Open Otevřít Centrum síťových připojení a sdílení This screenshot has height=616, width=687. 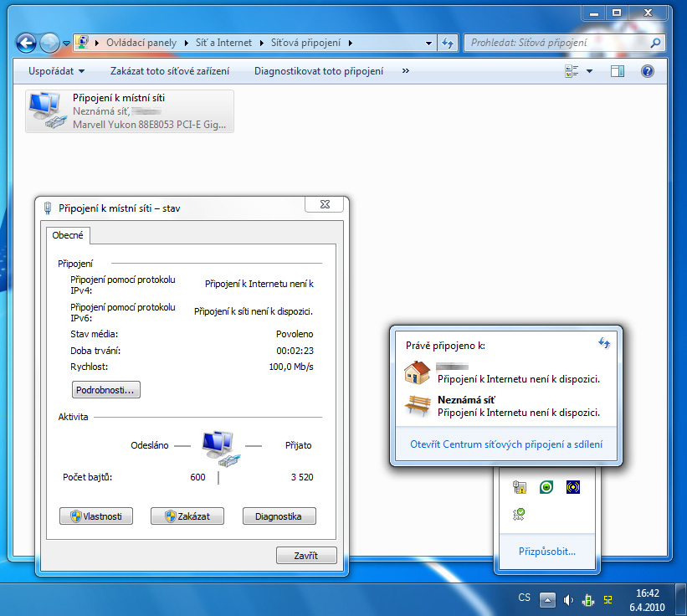click(506, 444)
